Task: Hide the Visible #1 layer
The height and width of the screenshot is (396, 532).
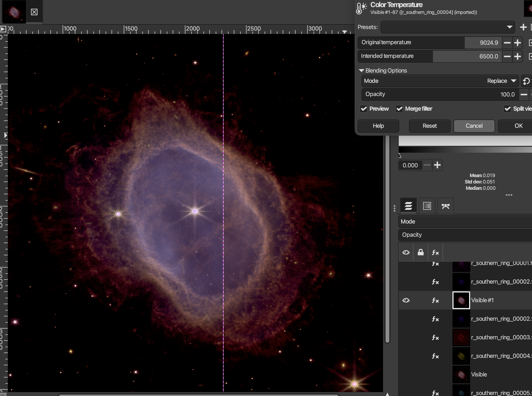Action: 406,300
